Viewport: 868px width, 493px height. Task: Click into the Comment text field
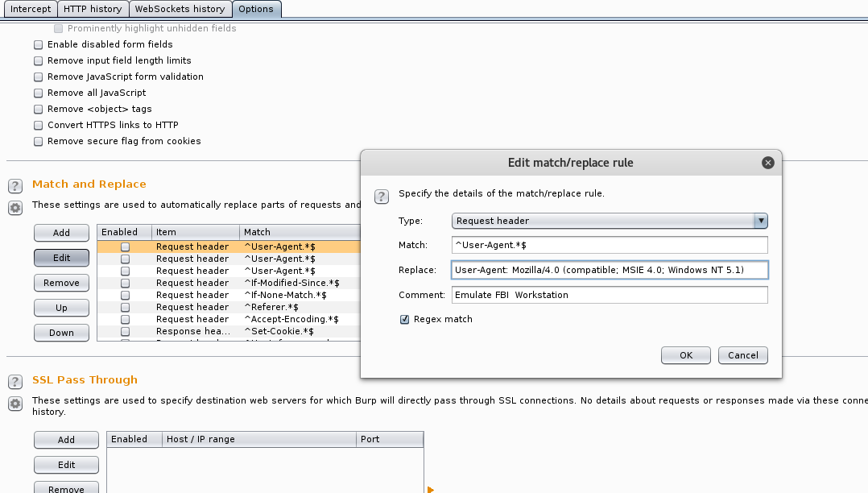[x=610, y=295]
